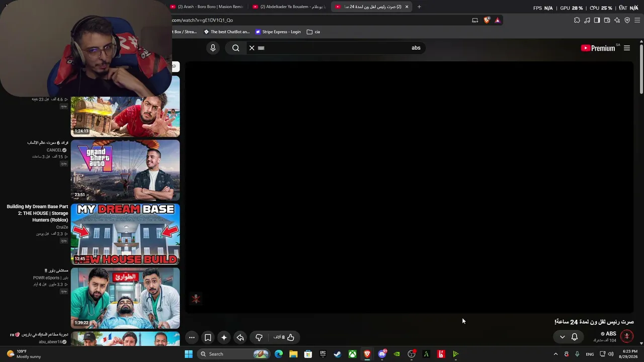Open the Xbox app from the taskbar
The width and height of the screenshot is (644, 362).
click(x=353, y=354)
